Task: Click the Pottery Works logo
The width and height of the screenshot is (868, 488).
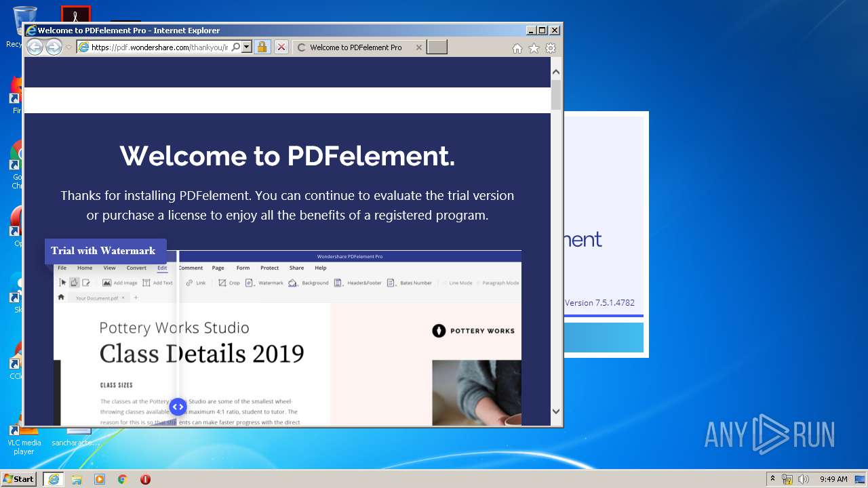Action: coord(473,331)
